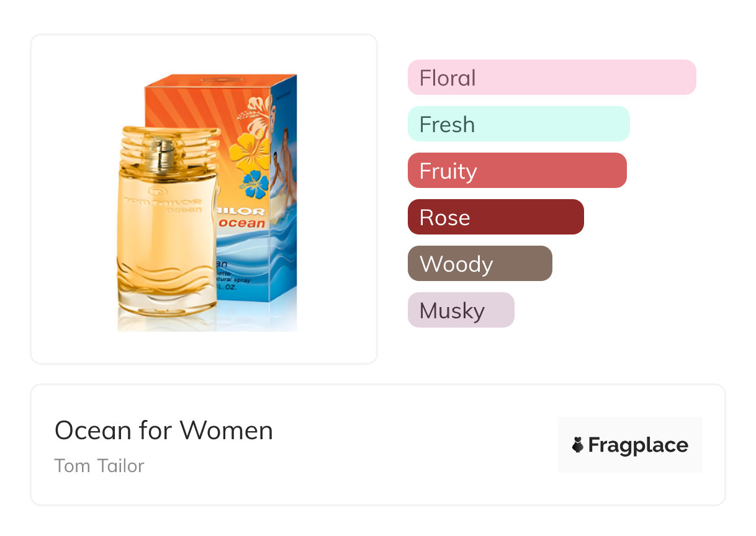Click the Fragplace wordmark text

[x=638, y=445]
